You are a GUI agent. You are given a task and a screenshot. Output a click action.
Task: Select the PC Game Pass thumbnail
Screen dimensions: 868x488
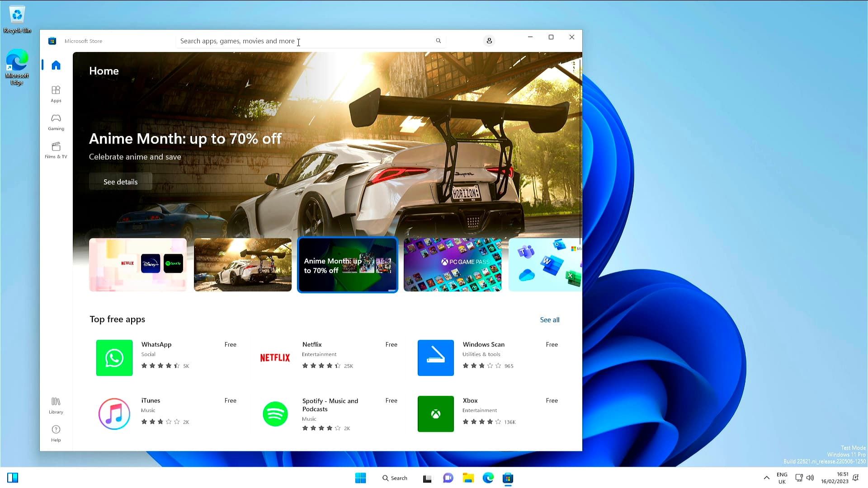click(x=453, y=265)
